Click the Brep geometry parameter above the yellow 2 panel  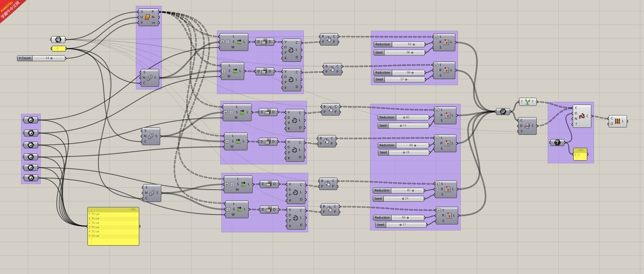[58, 39]
